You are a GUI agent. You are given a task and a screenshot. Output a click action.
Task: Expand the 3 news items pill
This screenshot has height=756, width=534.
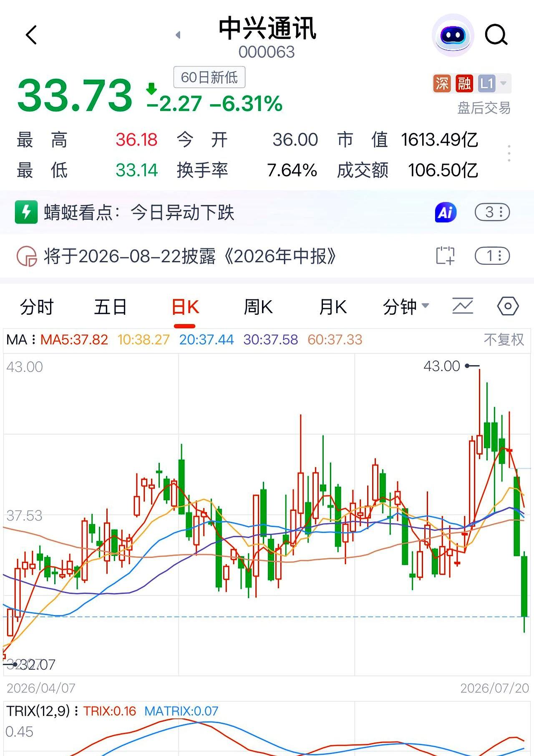[x=492, y=212]
